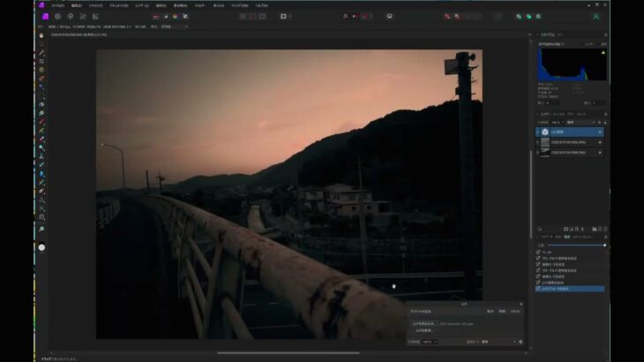Close the LUT dialog
This screenshot has width=644, height=362.
[x=520, y=305]
